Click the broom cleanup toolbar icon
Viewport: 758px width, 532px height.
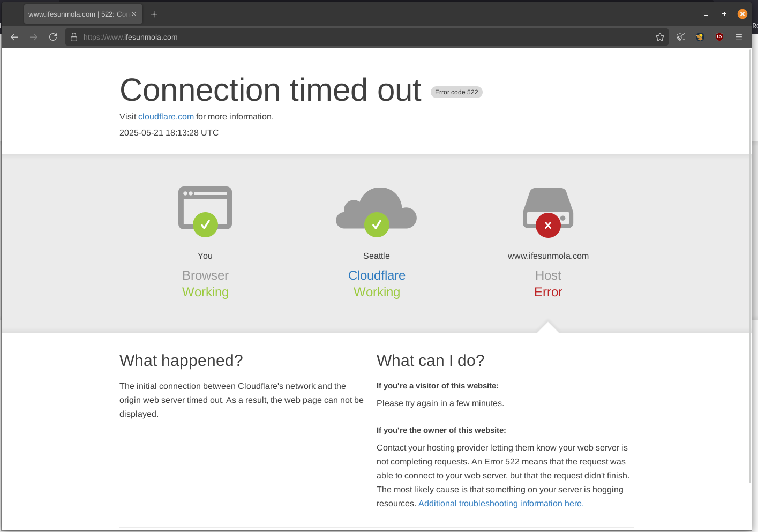[x=681, y=37]
